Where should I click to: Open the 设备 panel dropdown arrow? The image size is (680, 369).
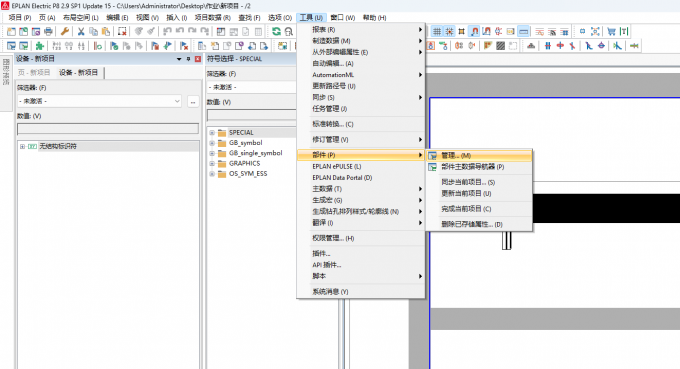(x=179, y=59)
